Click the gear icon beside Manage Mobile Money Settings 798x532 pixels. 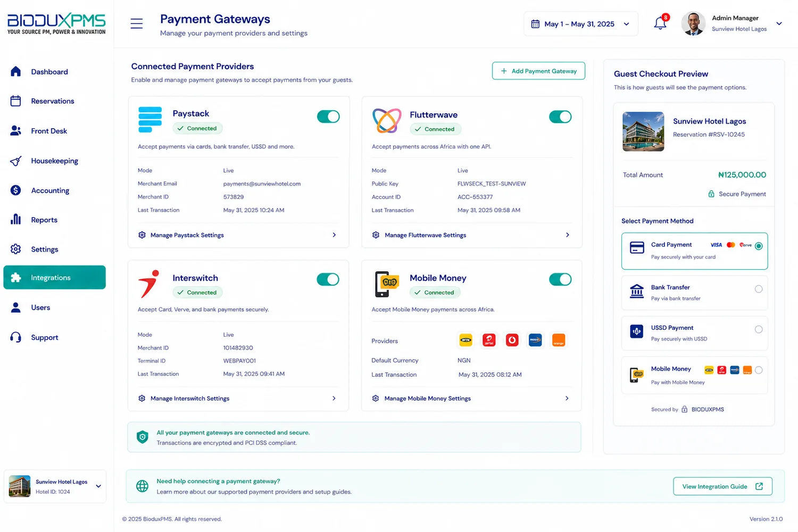tap(376, 398)
